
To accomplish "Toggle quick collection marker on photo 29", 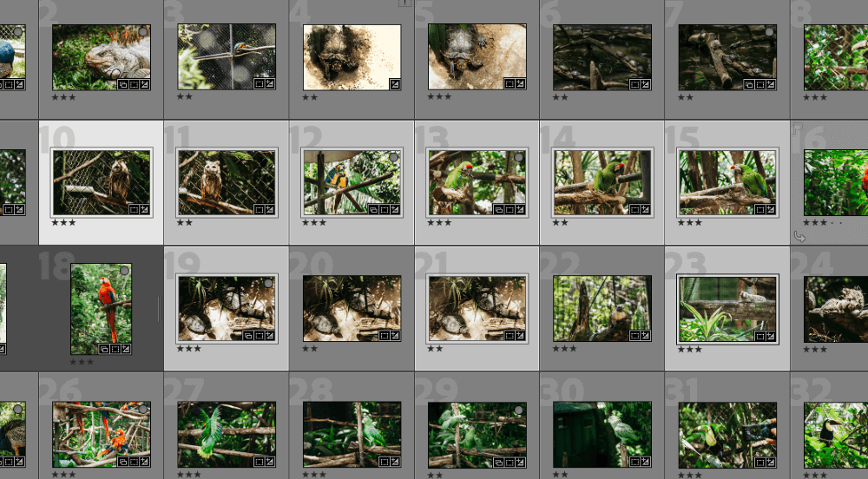I will click(519, 410).
